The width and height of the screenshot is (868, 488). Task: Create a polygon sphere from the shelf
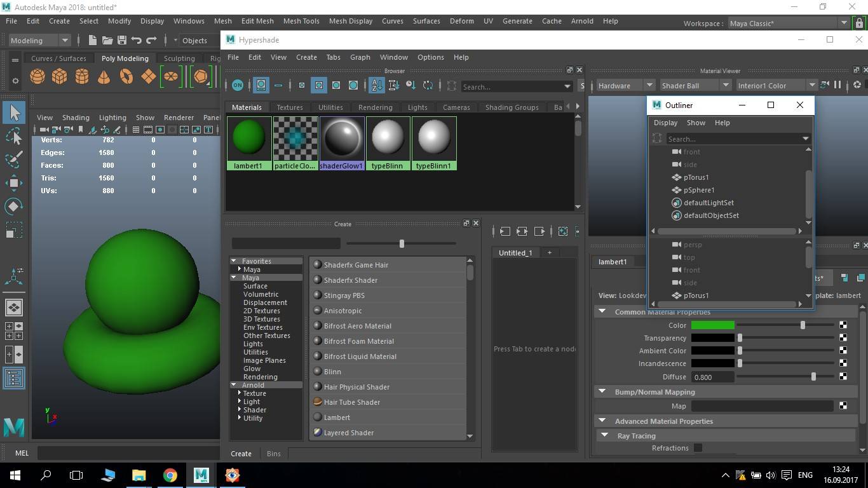coord(37,77)
